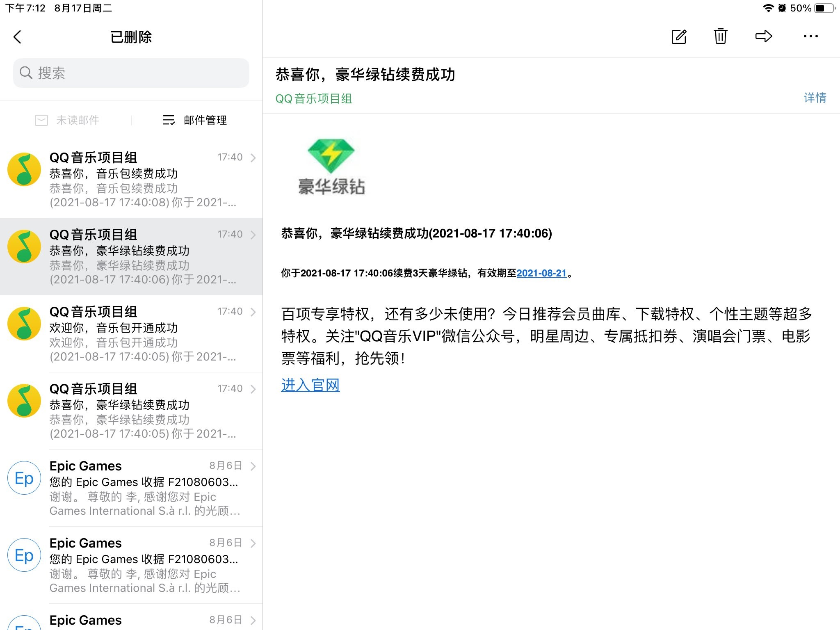Open the 音乐包开通成功 email
Image resolution: width=840 pixels, height=630 pixels.
131,334
